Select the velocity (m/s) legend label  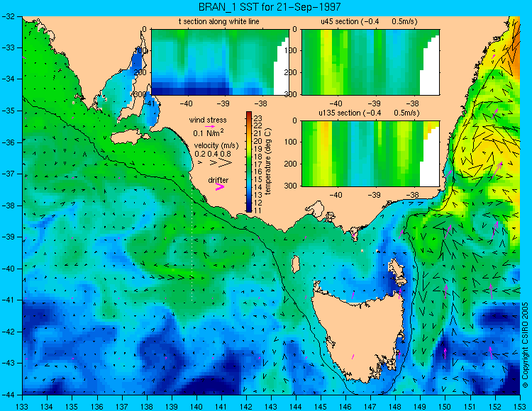click(216, 145)
